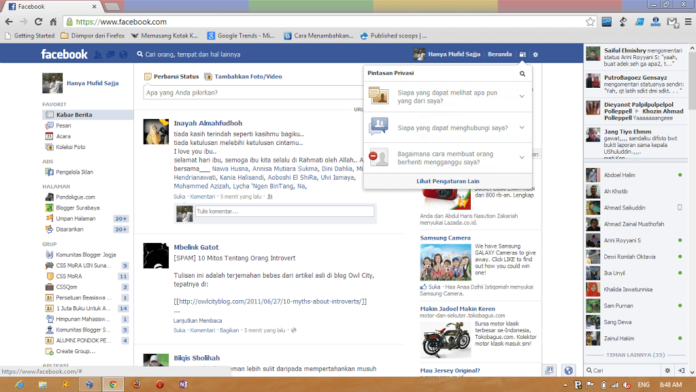Image resolution: width=696 pixels, height=392 pixels.
Task: Hide chat sidebar icon
Action: pos(681,370)
